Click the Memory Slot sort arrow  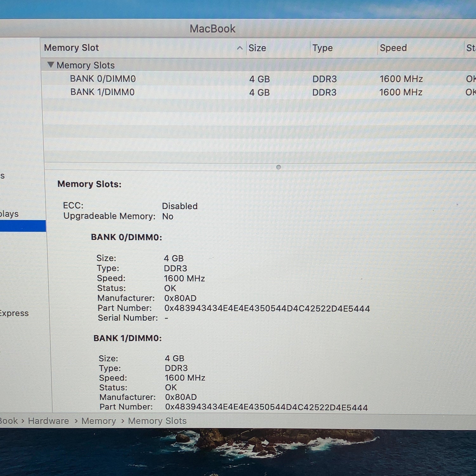click(x=240, y=48)
